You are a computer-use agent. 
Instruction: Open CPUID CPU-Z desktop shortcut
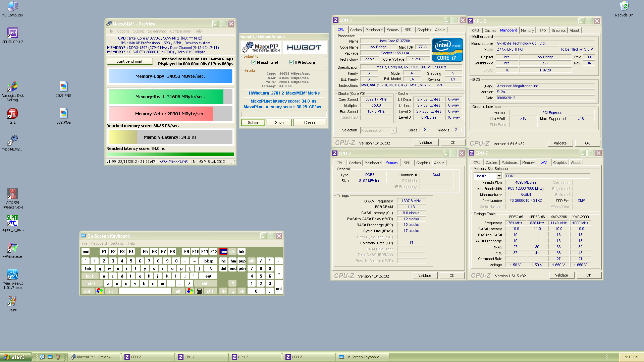(x=12, y=36)
